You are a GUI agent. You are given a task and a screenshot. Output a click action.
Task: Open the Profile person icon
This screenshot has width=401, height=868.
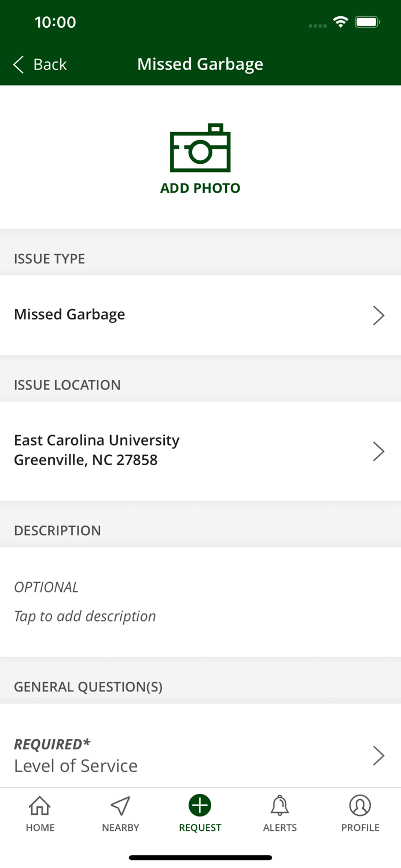pos(360,806)
